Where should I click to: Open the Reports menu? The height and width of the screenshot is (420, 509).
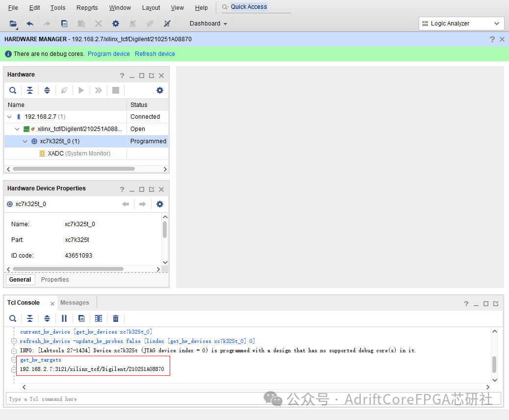click(87, 7)
